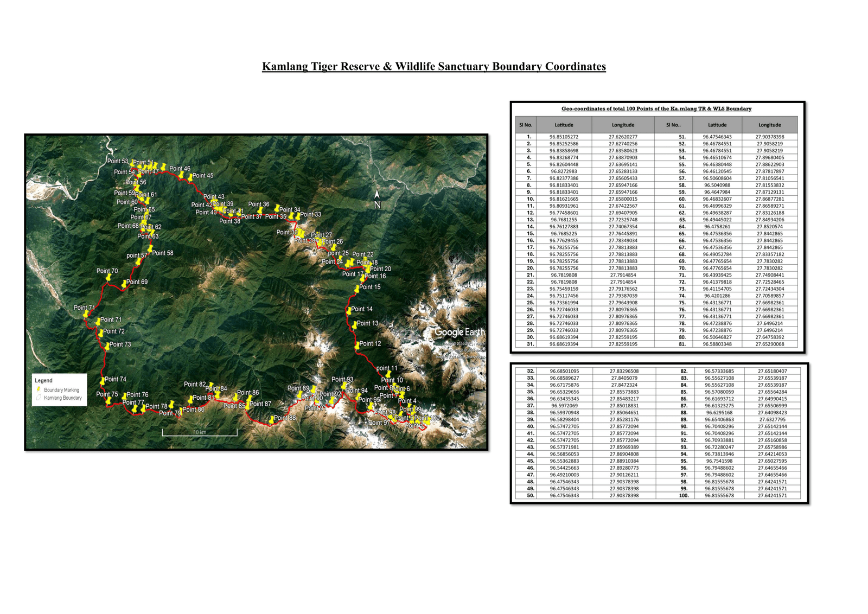The image size is (868, 614).
Task: Click the yellow pushpin for Point 12
Action: 356,344
